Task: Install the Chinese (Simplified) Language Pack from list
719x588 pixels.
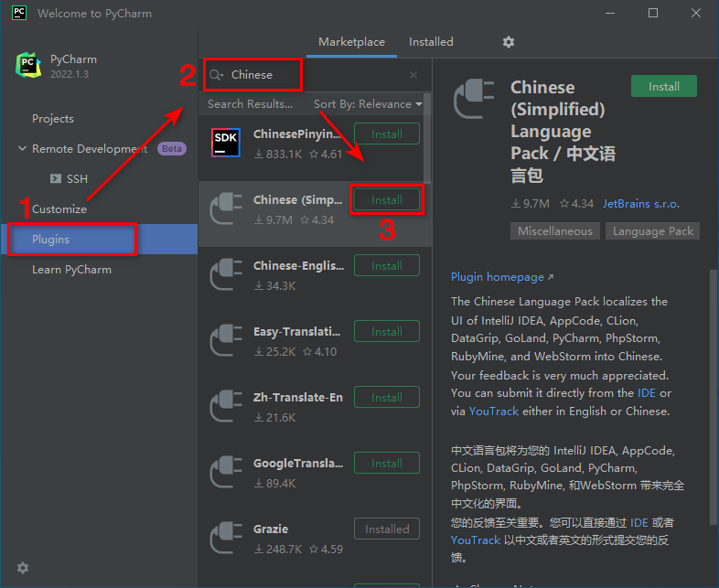Action: coord(387,200)
